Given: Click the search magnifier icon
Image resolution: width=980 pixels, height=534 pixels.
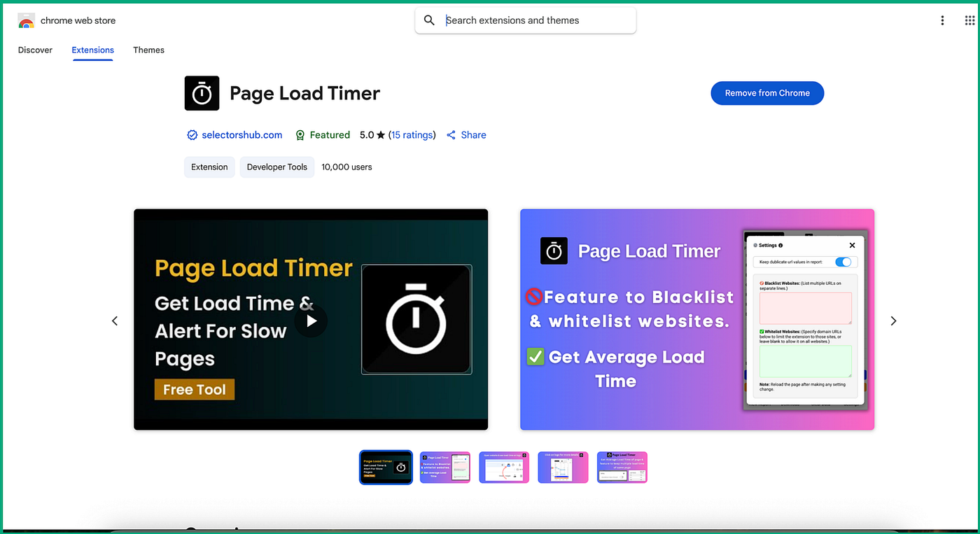Looking at the screenshot, I should pyautogui.click(x=430, y=20).
